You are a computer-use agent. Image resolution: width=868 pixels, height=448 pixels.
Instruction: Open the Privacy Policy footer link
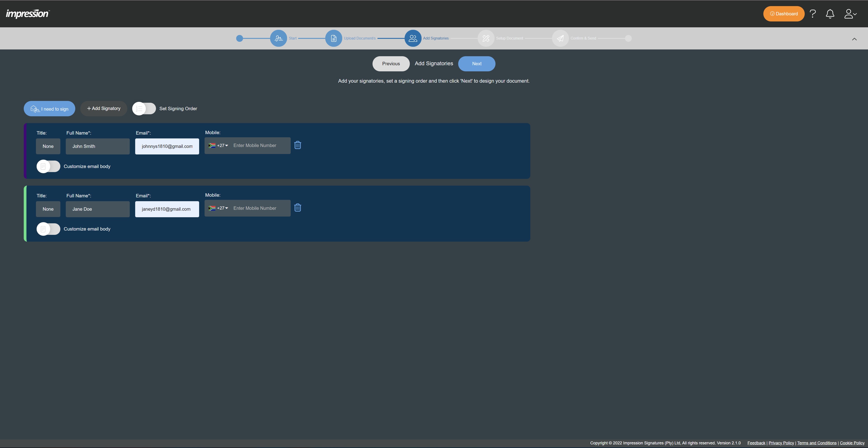coord(781,443)
